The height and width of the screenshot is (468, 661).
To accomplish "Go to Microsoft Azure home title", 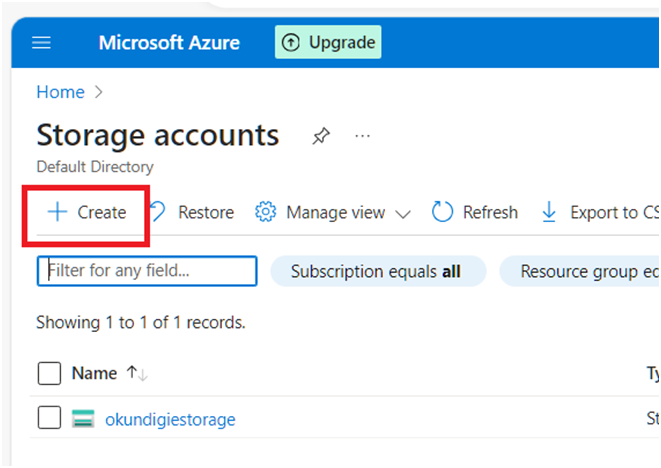I will 169,43.
